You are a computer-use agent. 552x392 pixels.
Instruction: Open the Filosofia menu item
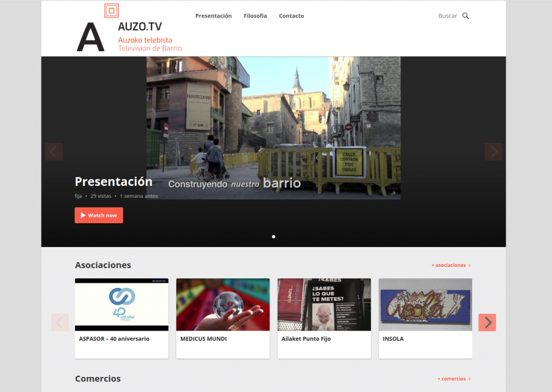coord(255,16)
